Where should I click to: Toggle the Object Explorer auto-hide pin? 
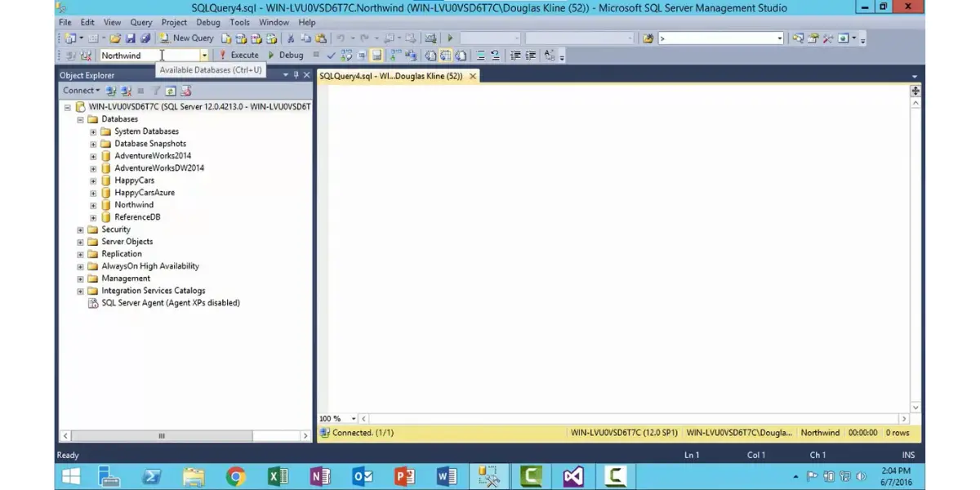click(296, 74)
